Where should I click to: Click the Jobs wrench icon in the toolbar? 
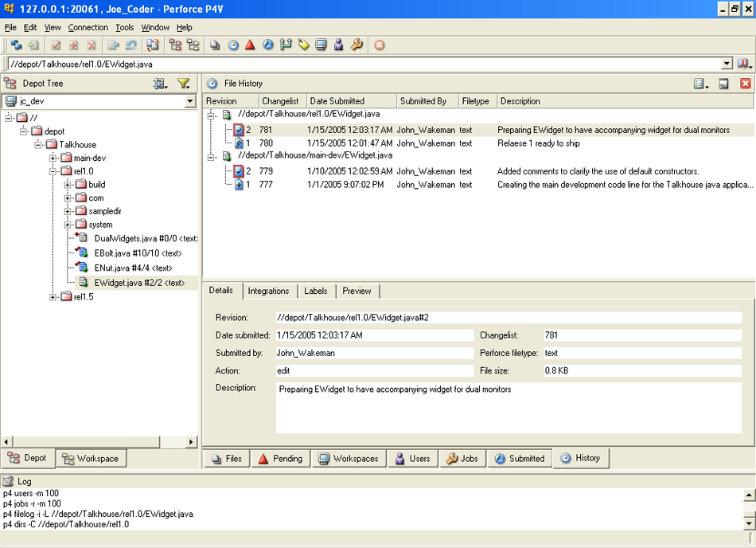pos(357,45)
